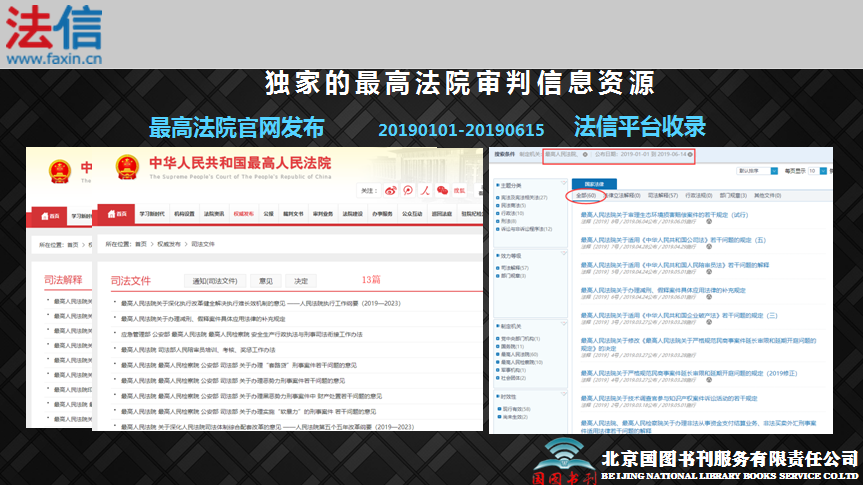The image size is (863, 485).
Task: Click the People's Daily '人' follow icon
Action: pos(425,190)
